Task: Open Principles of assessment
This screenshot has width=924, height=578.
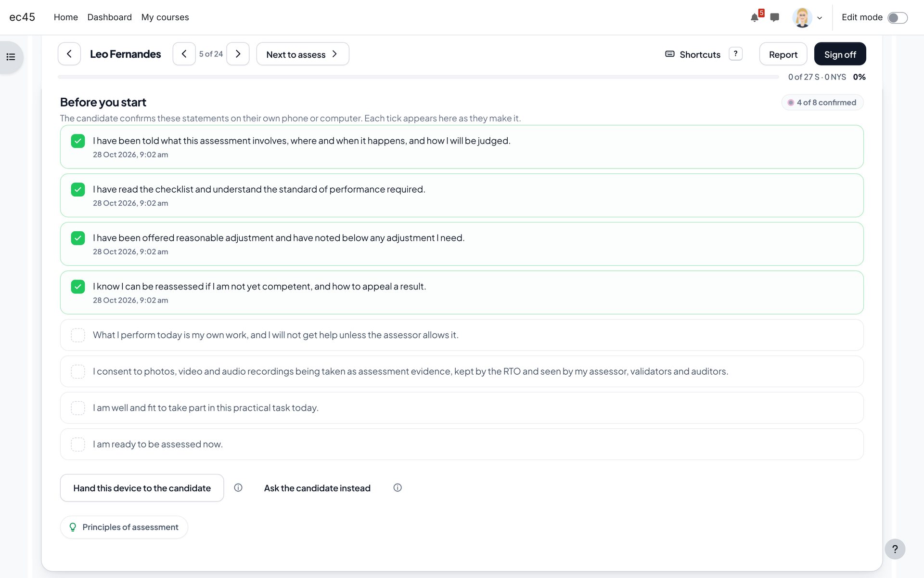Action: 124,527
